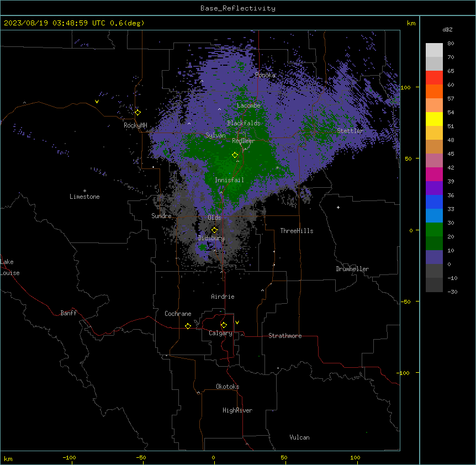Screen dimensions: 476x465
Task: Click the dBZ legend heading
Action: pyautogui.click(x=447, y=30)
